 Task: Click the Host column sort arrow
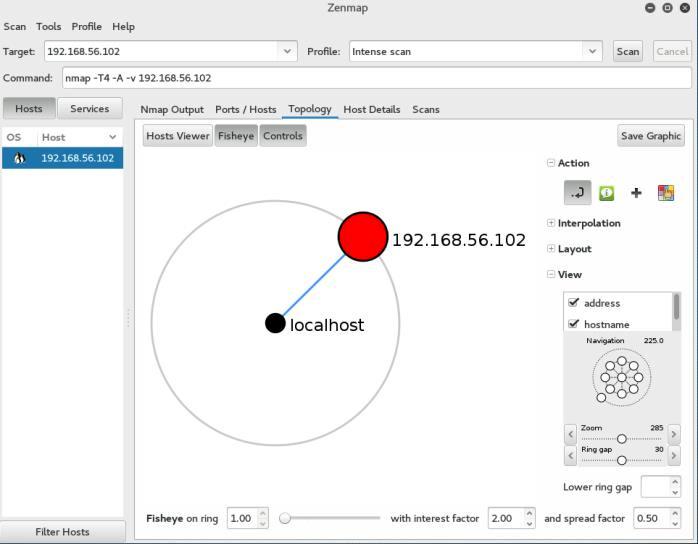pyautogui.click(x=113, y=137)
